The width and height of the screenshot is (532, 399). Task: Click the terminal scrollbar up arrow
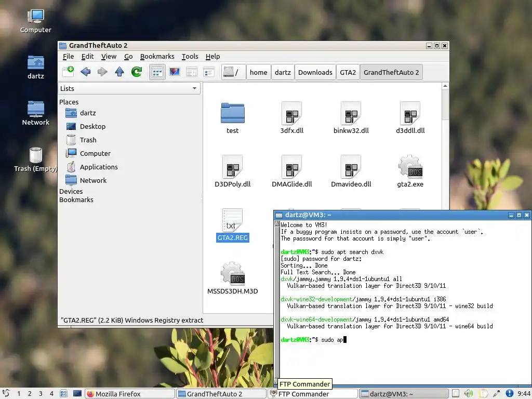[277, 224]
